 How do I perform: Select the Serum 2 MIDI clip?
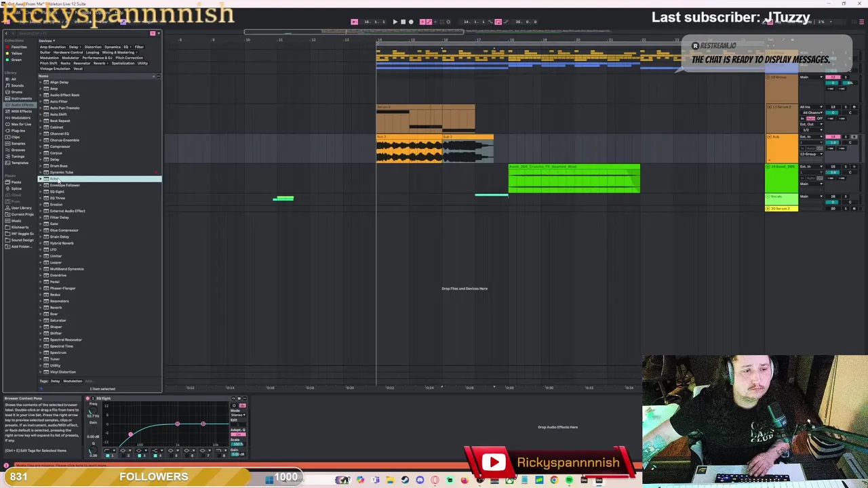click(426, 118)
